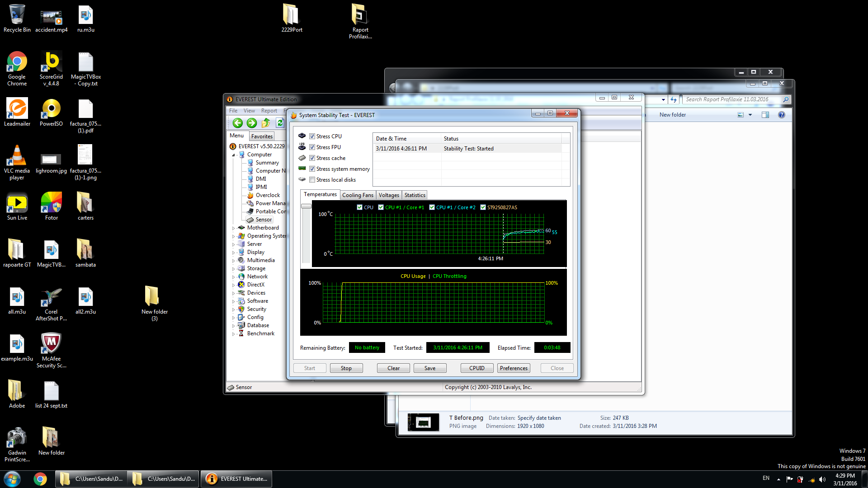
Task: Click the Clear button
Action: (x=393, y=368)
